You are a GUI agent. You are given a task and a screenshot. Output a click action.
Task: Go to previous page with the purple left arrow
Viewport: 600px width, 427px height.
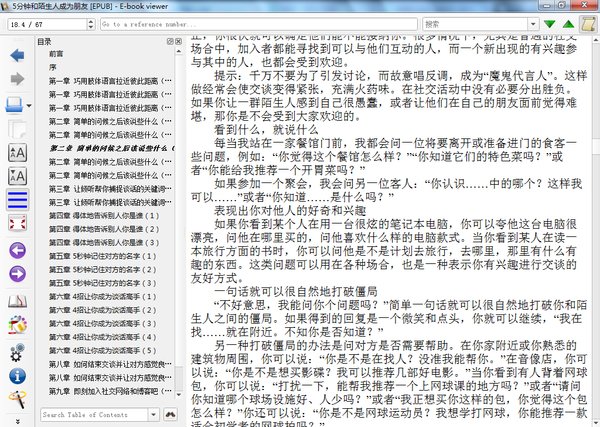click(17, 251)
